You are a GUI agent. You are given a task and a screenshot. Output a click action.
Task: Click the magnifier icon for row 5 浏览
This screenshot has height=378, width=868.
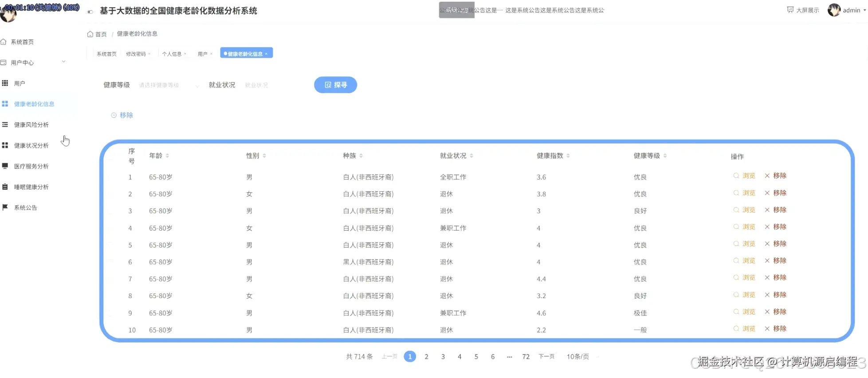coord(736,244)
